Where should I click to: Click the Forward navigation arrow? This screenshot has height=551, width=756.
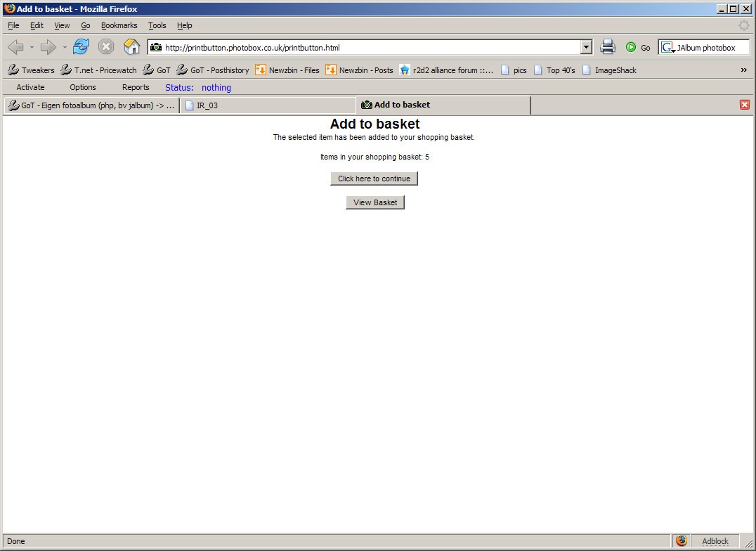pyautogui.click(x=48, y=47)
